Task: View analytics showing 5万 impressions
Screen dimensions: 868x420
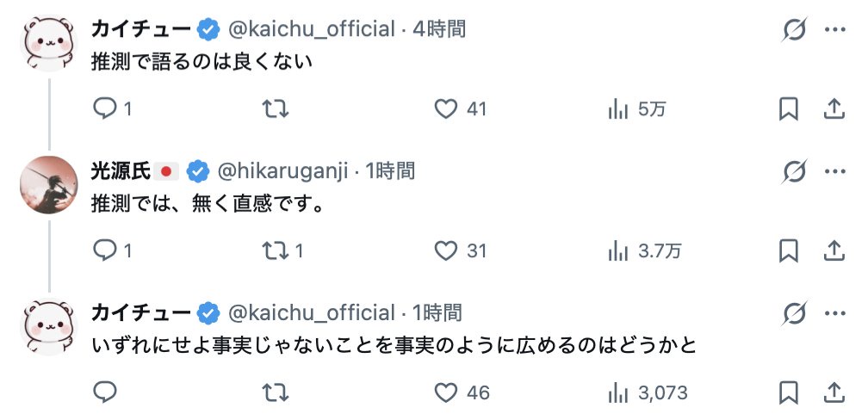Action: (x=617, y=109)
